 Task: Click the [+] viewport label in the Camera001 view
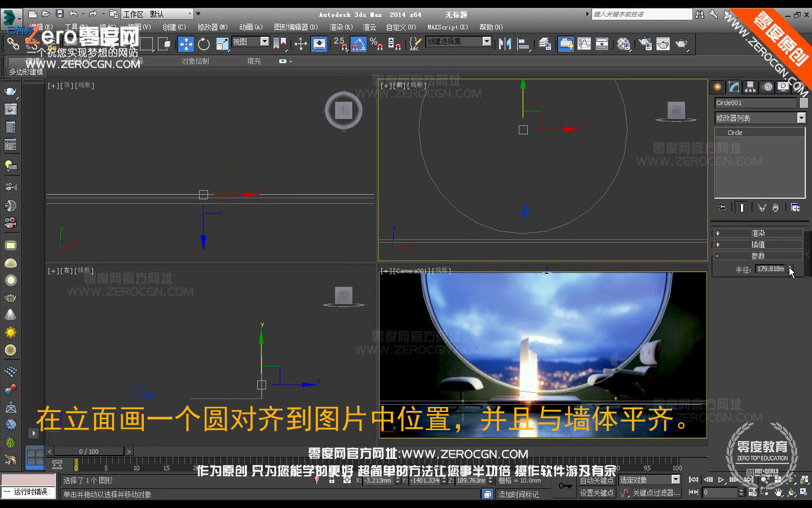click(x=386, y=271)
